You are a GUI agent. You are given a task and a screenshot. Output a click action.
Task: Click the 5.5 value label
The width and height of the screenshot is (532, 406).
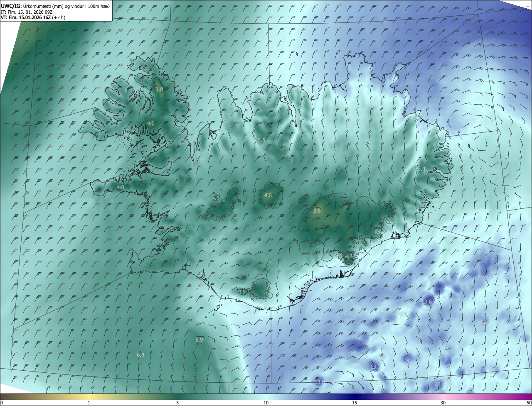coord(261,140)
